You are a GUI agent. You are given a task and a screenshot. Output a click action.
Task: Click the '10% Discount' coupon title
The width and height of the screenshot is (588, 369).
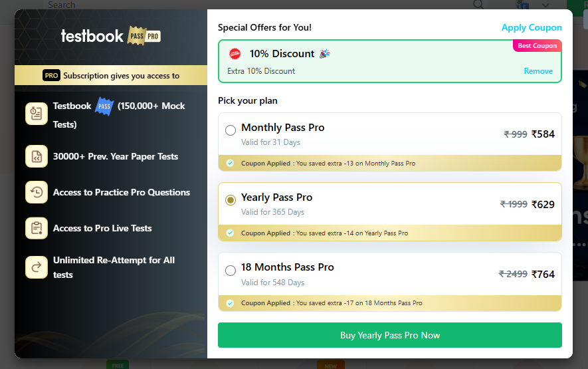pos(282,54)
